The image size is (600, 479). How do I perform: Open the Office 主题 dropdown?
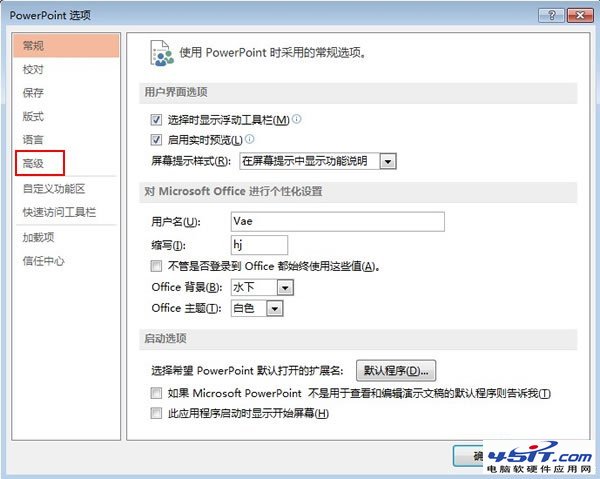[275, 308]
